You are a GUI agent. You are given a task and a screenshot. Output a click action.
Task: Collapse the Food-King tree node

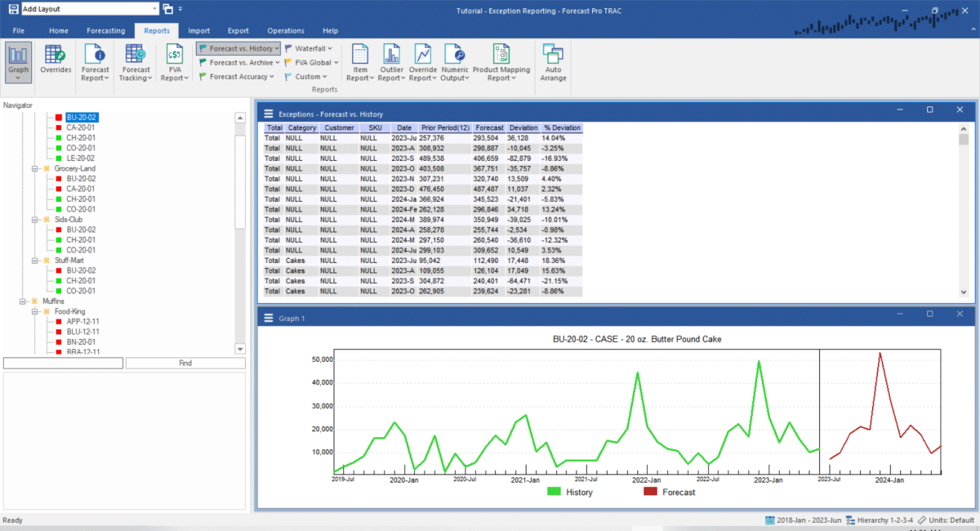[36, 311]
